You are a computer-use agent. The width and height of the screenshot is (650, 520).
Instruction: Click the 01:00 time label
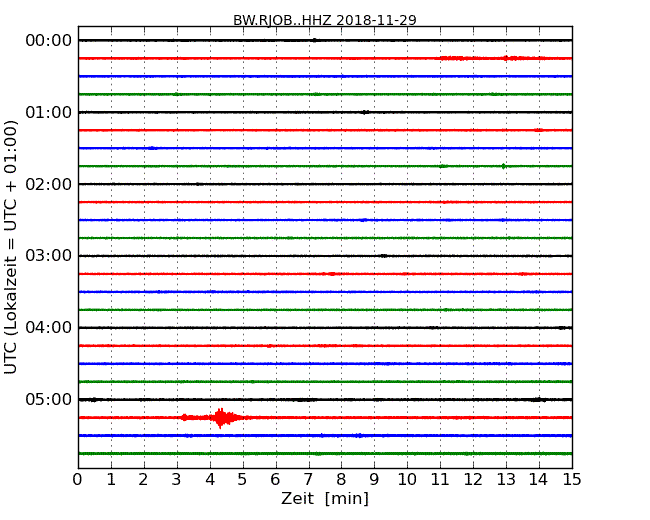(x=49, y=112)
